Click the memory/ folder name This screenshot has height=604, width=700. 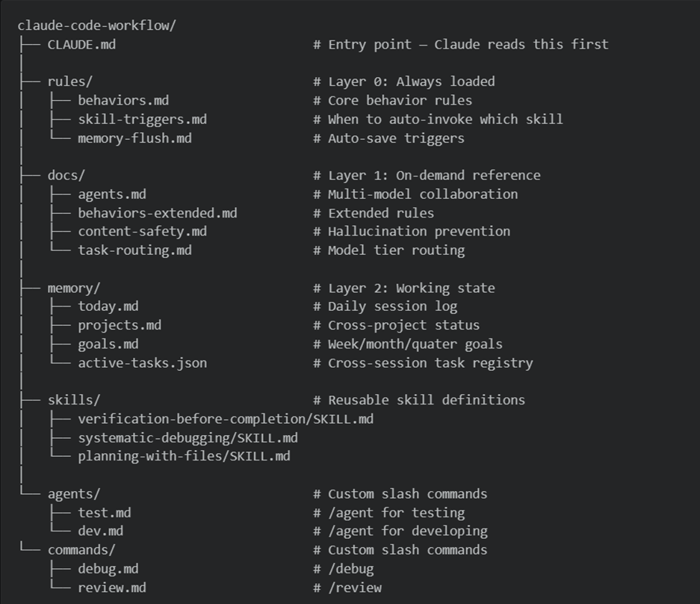pyautogui.click(x=73, y=288)
